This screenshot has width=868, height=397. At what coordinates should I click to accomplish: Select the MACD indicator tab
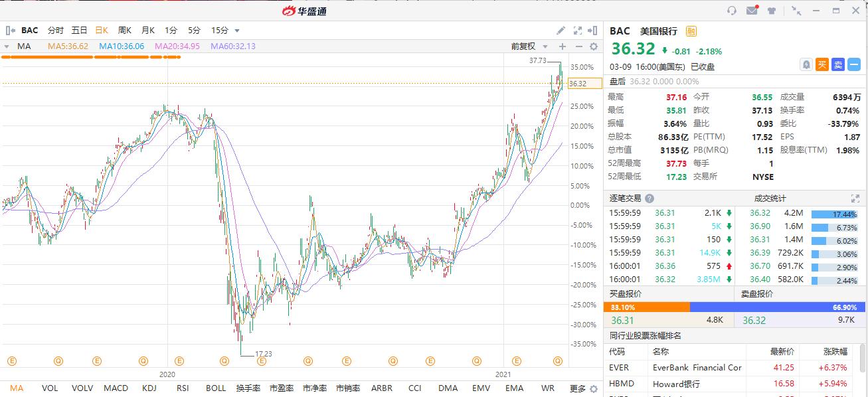coord(116,388)
